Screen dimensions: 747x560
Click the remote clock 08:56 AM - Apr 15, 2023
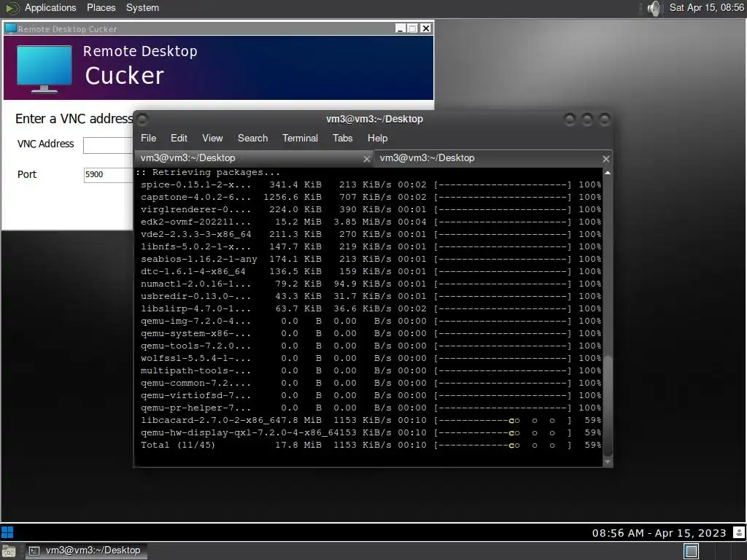(x=659, y=533)
